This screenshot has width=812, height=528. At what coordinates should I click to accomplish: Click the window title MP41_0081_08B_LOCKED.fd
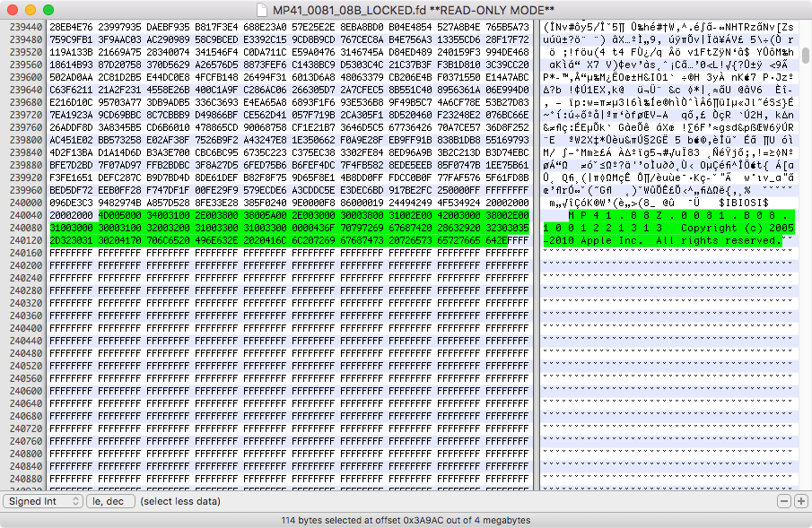[414, 11]
